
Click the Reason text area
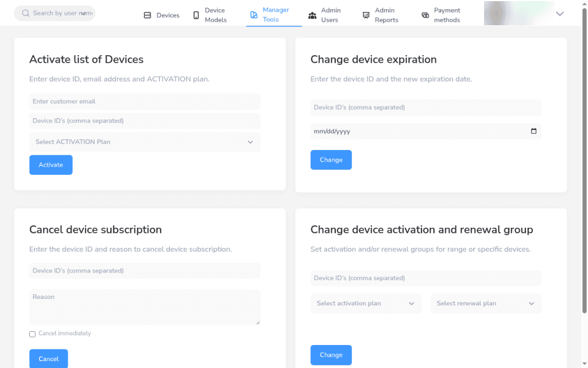pyautogui.click(x=145, y=307)
